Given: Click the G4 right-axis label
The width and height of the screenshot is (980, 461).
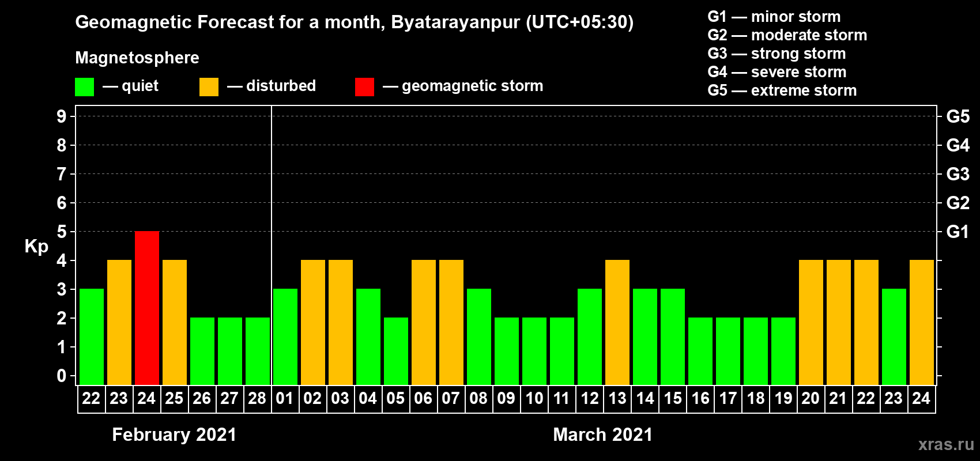Looking at the screenshot, I should pyautogui.click(x=958, y=145).
